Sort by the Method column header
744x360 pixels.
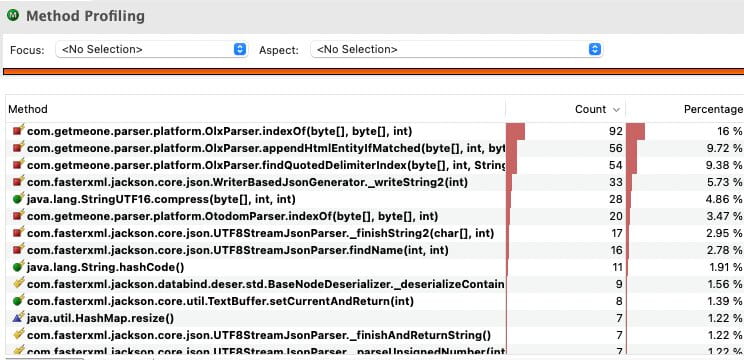(28, 109)
